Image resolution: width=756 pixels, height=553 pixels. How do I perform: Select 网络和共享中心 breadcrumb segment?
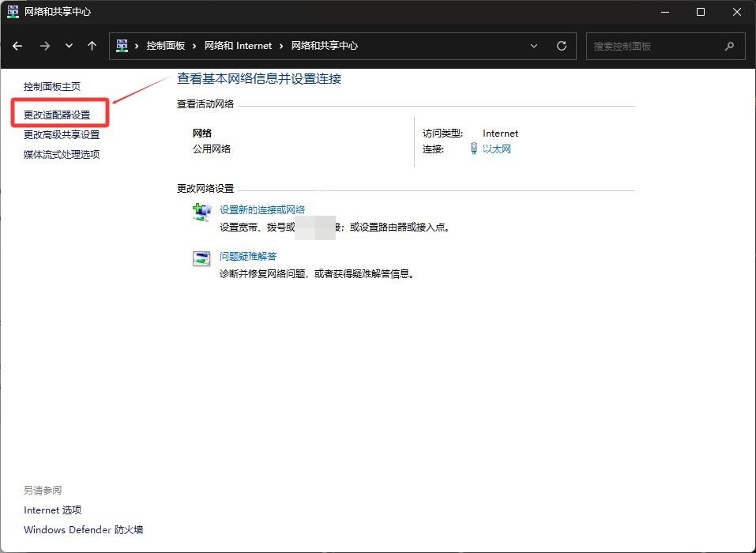click(325, 46)
